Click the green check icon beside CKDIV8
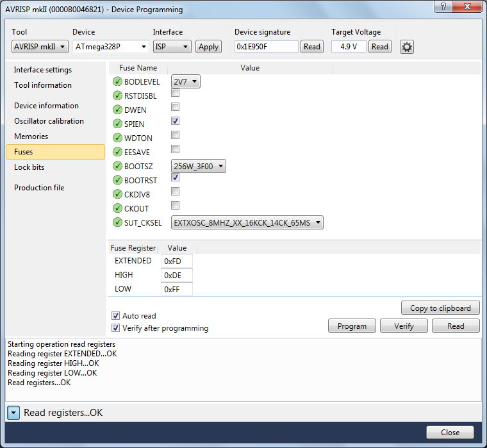This screenshot has width=487, height=448. tap(117, 194)
